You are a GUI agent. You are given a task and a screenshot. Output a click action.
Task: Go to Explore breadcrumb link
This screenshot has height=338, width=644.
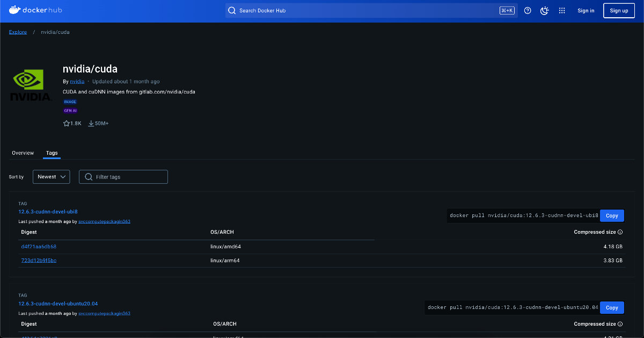pyautogui.click(x=18, y=32)
